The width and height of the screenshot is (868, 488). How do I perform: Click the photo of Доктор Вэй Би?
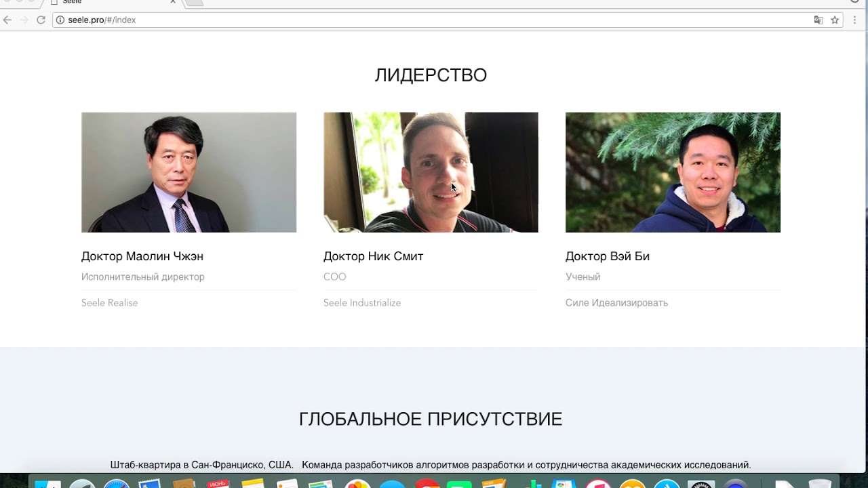click(673, 172)
